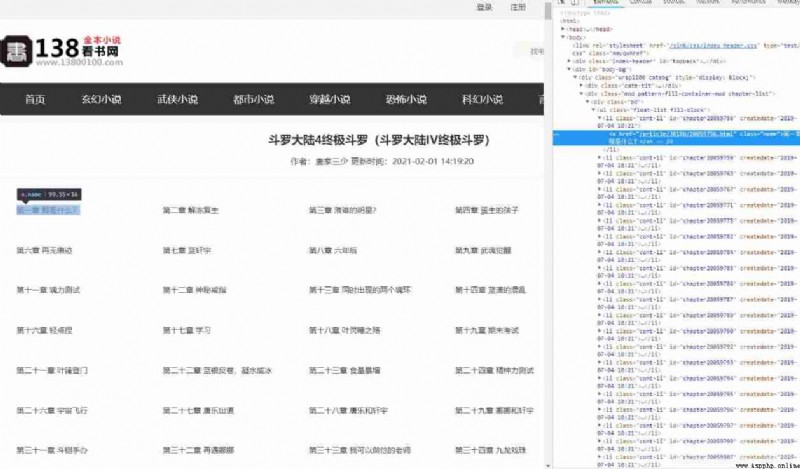Open the 武侠小说 category
This screenshot has height=469, width=800.
click(178, 99)
